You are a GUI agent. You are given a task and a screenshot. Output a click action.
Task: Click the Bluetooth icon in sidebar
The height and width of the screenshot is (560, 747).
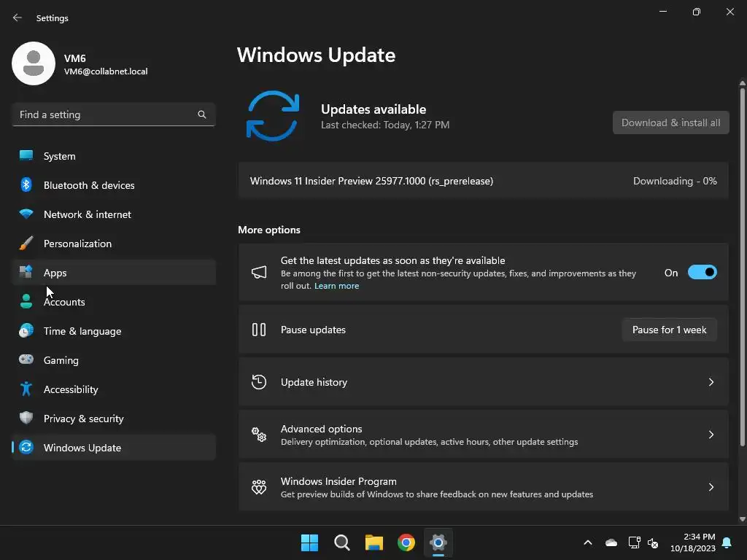[26, 184]
